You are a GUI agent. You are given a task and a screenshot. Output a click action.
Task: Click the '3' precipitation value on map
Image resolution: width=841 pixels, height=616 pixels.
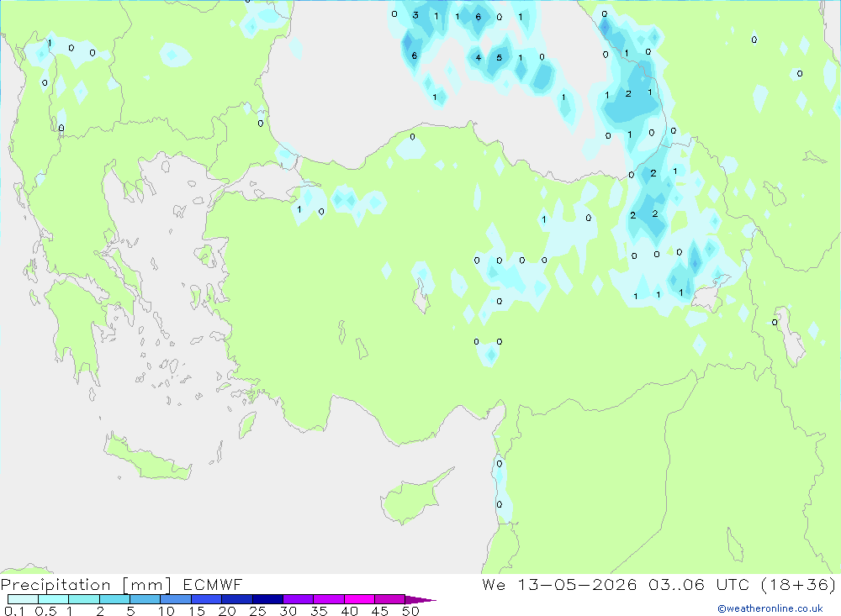coord(415,15)
